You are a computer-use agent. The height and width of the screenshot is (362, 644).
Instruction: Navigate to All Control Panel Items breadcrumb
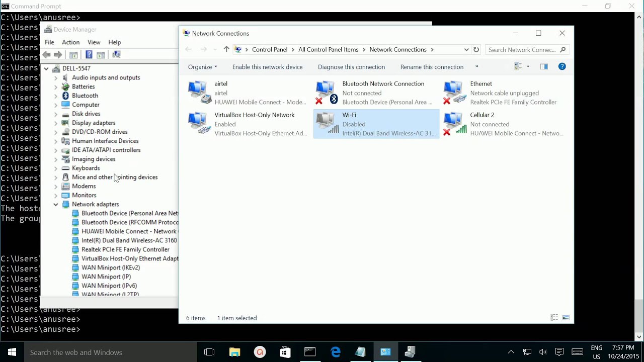[x=328, y=49]
